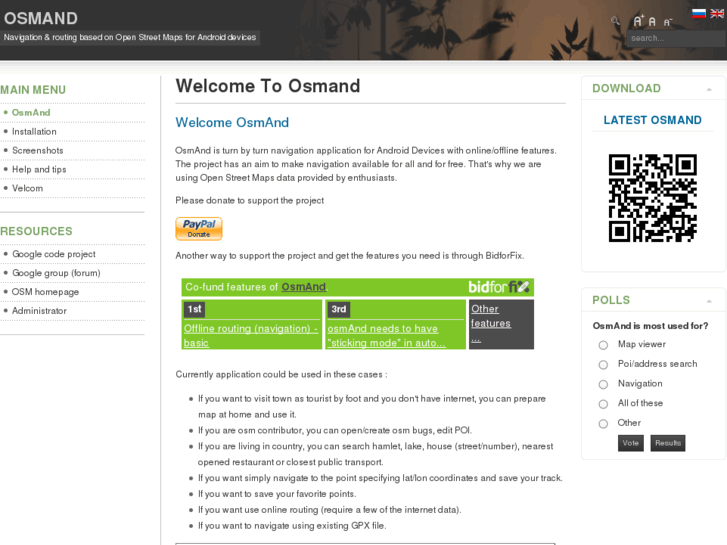
Task: Select All of these poll option
Action: [x=603, y=404]
